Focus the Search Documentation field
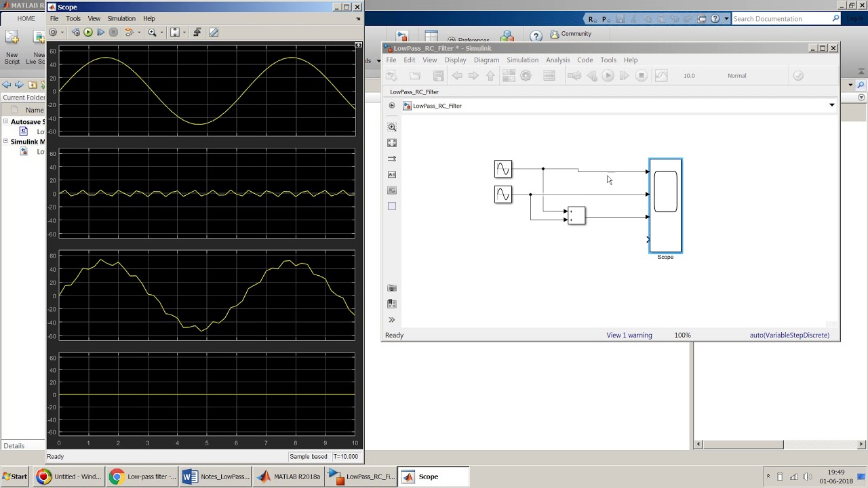The image size is (868, 488). (x=781, y=19)
